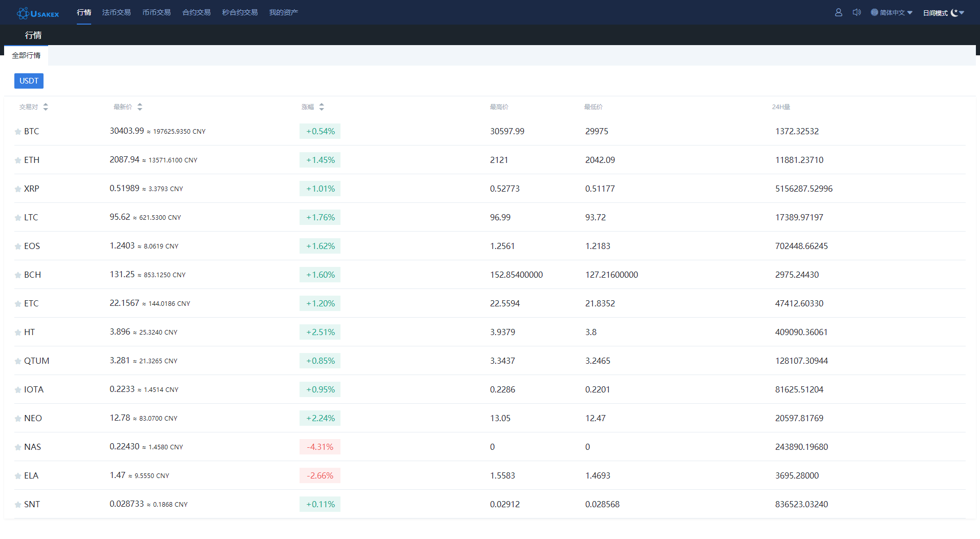The image size is (980, 539).
Task: Click the star beside NEO
Action: 18,419
